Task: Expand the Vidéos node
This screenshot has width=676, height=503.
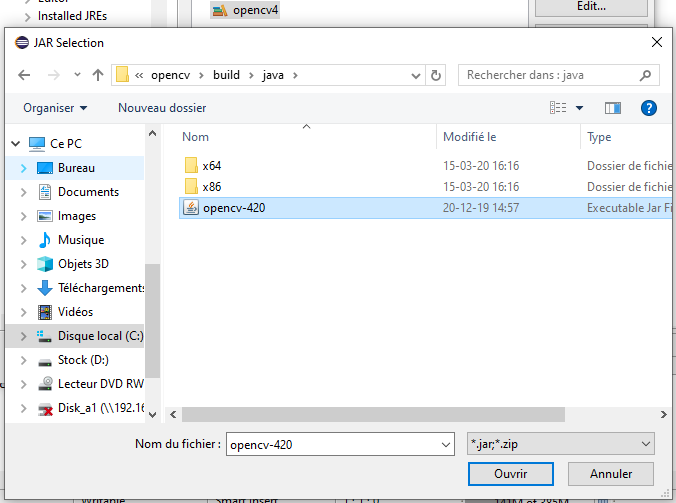Action: point(24,312)
